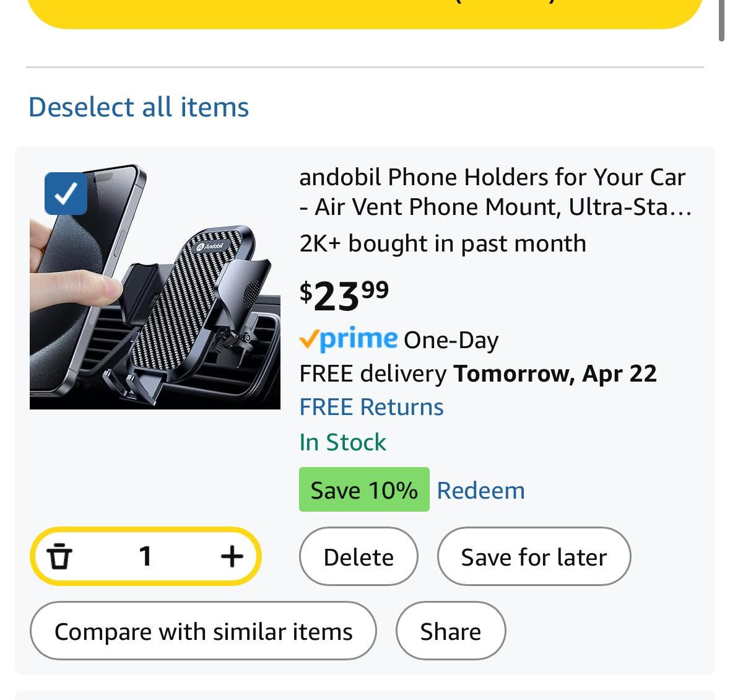This screenshot has width=730, height=700.
Task: Open Compare with similar items
Action: [x=203, y=631]
